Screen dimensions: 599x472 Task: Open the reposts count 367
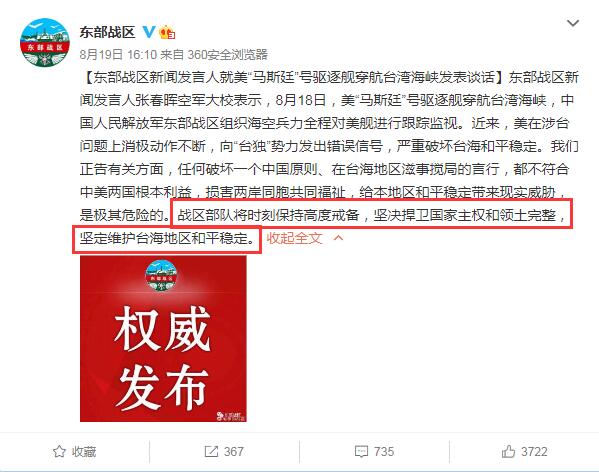(233, 452)
